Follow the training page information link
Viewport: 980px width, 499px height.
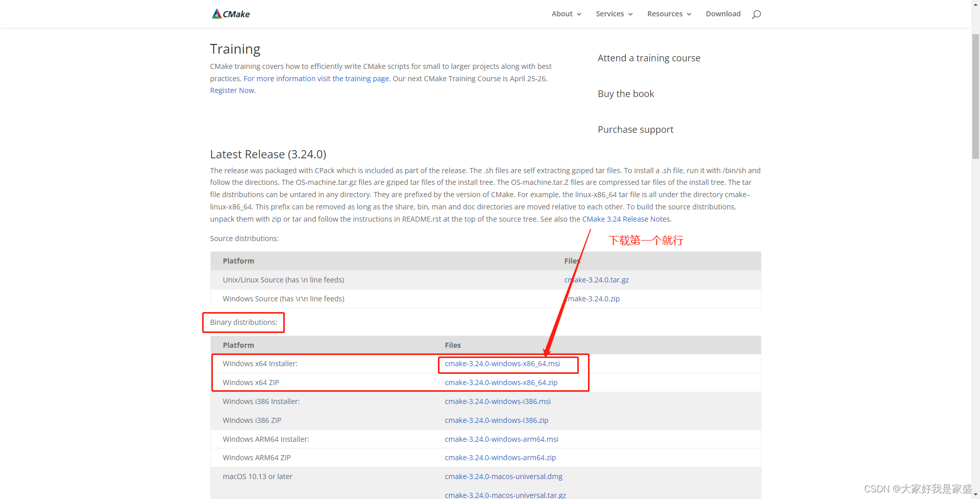316,79
